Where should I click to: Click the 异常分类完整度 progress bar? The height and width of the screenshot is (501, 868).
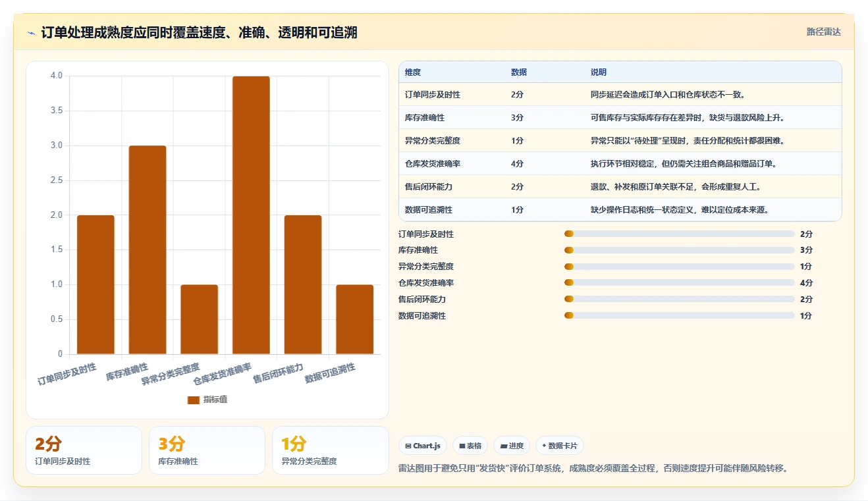click(x=680, y=267)
